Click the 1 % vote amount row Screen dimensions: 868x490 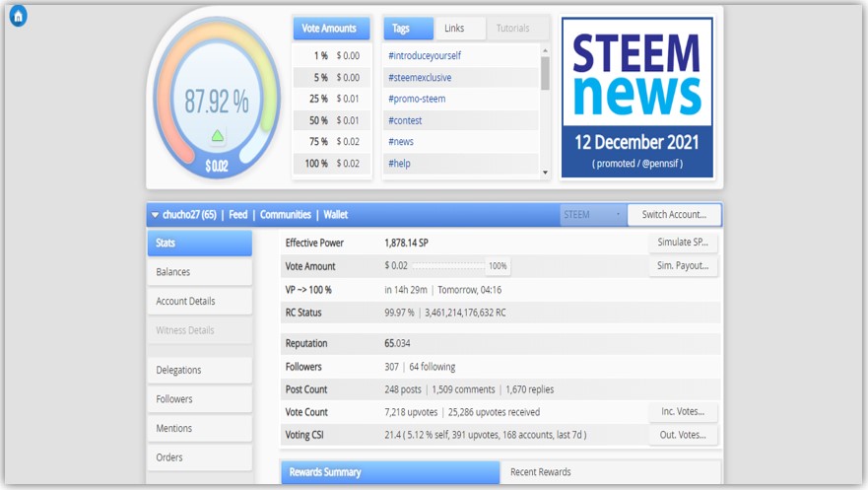click(x=332, y=56)
